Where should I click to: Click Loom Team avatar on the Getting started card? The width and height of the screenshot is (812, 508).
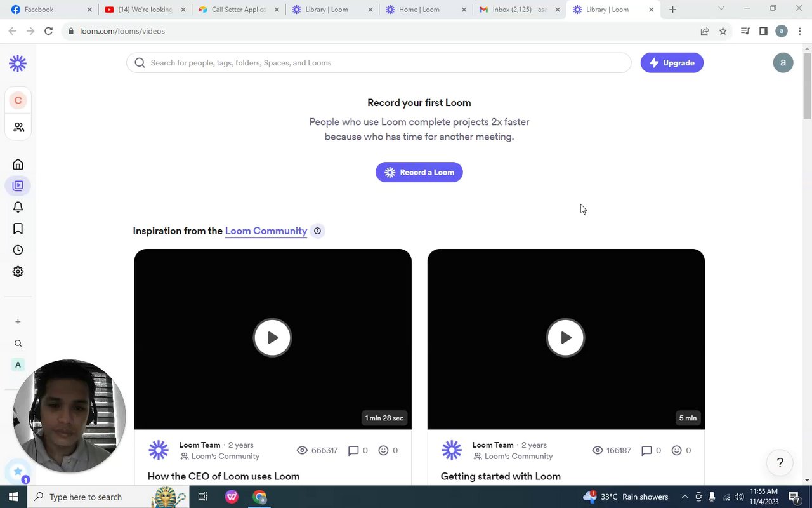(452, 450)
